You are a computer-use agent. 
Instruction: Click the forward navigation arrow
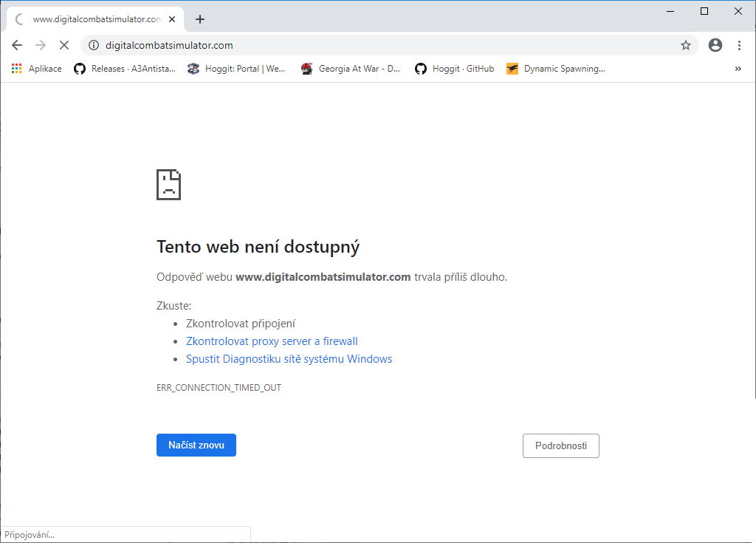[41, 45]
